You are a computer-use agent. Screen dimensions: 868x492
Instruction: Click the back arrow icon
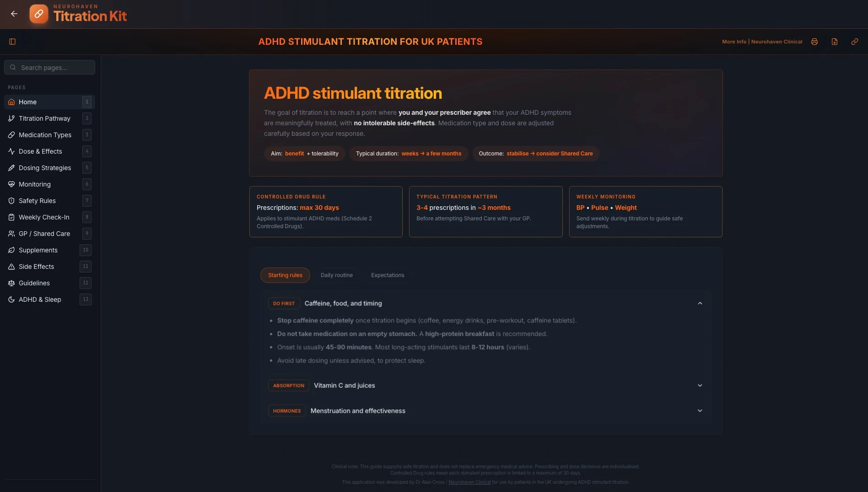[x=14, y=14]
